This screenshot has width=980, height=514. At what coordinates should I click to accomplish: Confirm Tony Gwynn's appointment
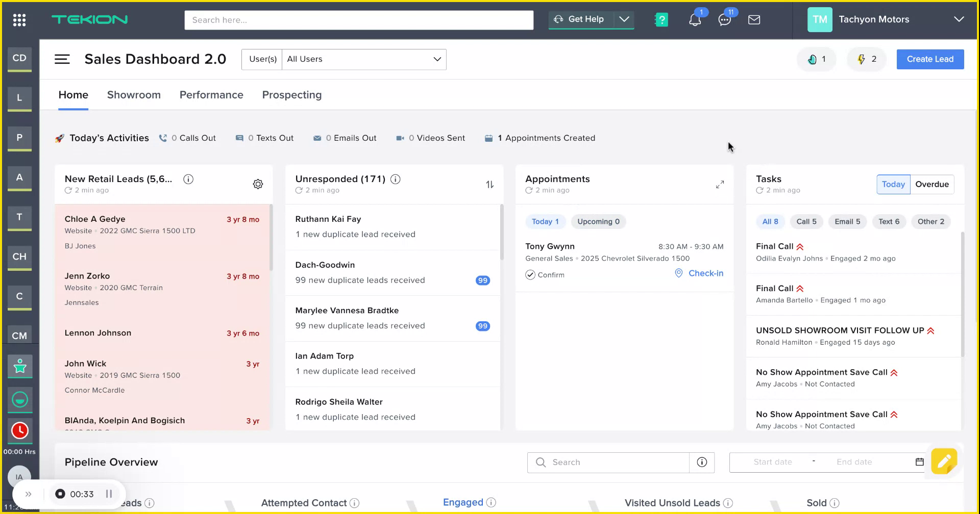545,274
